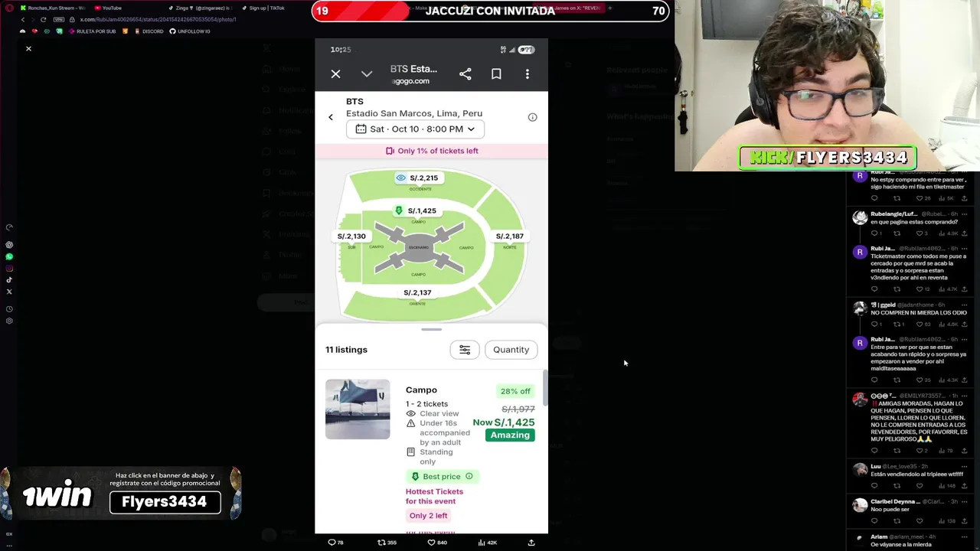Viewport: 980px width, 551px height.
Task: Close the X photo viewer overlay
Action: (x=28, y=49)
